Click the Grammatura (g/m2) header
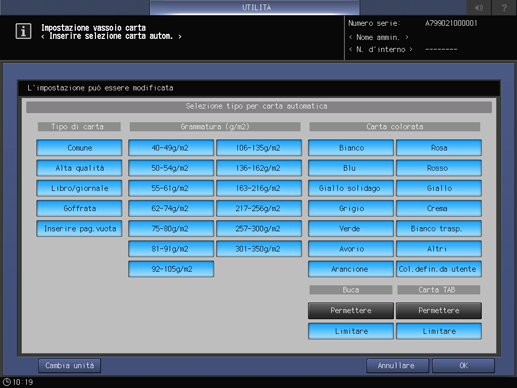The width and height of the screenshot is (517, 388). tap(215, 127)
